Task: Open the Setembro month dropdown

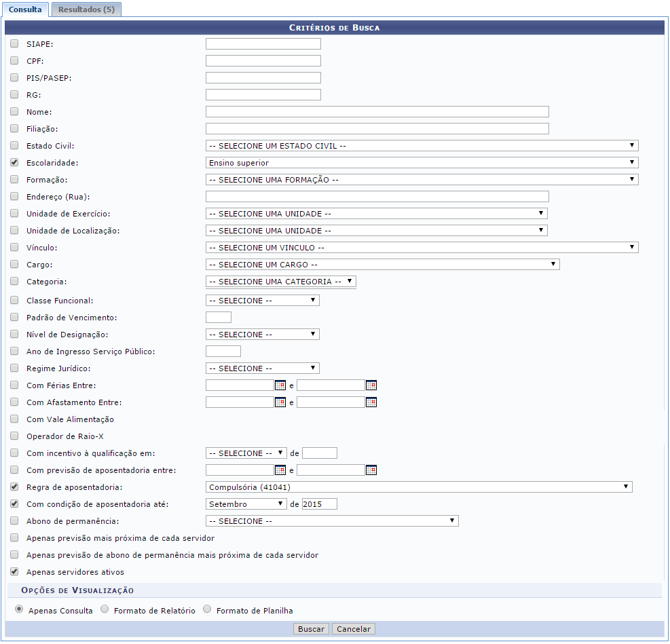Action: pos(246,504)
